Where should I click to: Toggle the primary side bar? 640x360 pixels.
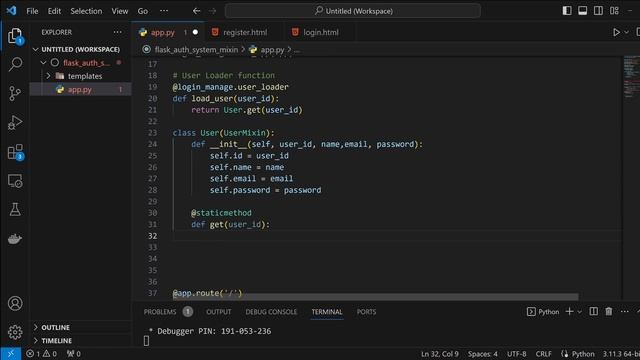point(567,11)
